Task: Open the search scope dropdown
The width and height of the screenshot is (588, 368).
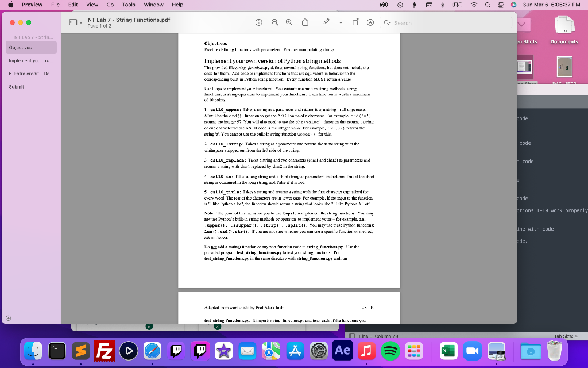Action: pyautogui.click(x=386, y=23)
